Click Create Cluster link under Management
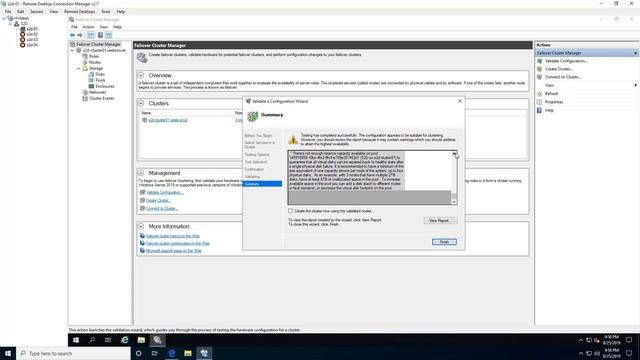The height and width of the screenshot is (360, 640). [158, 200]
